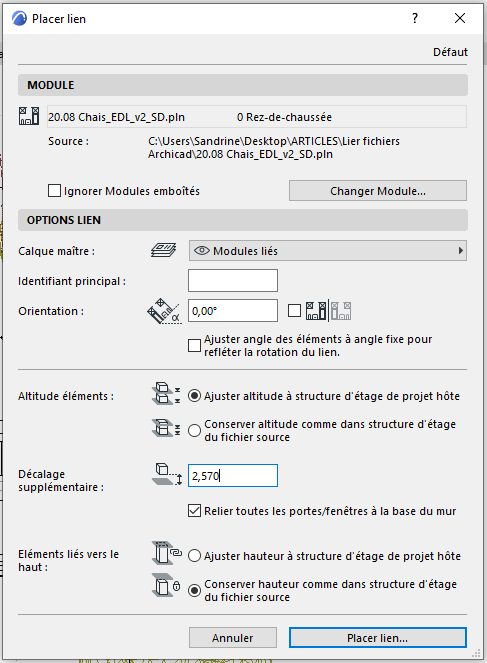
Task: Click the source path text
Action: click(x=274, y=148)
